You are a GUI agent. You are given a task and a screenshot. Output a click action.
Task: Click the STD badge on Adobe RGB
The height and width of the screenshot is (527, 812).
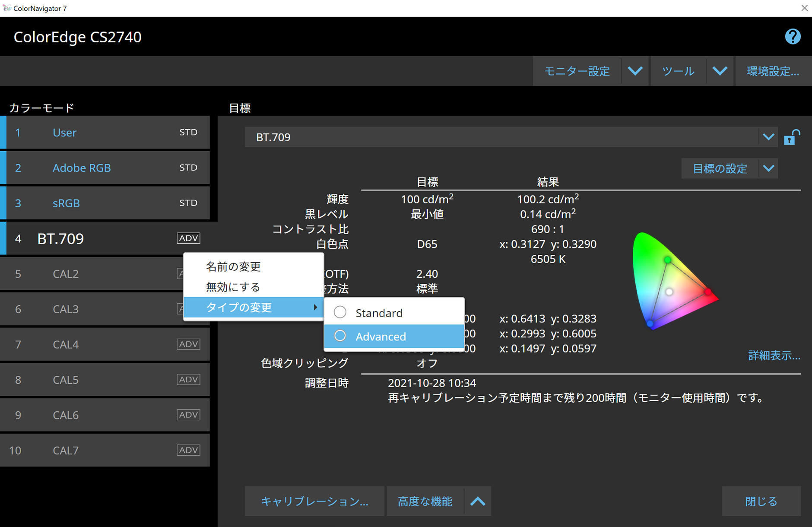click(x=188, y=168)
